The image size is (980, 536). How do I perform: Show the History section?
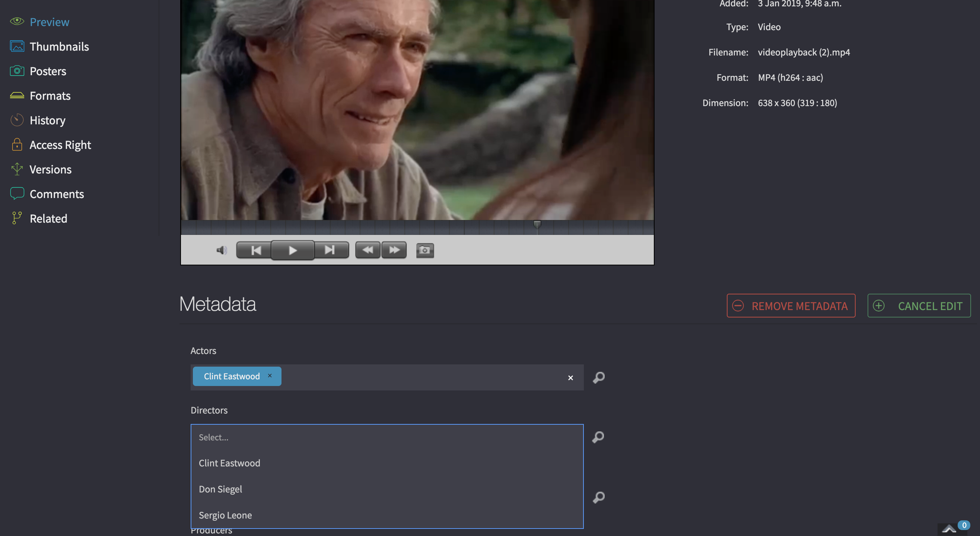pos(48,120)
